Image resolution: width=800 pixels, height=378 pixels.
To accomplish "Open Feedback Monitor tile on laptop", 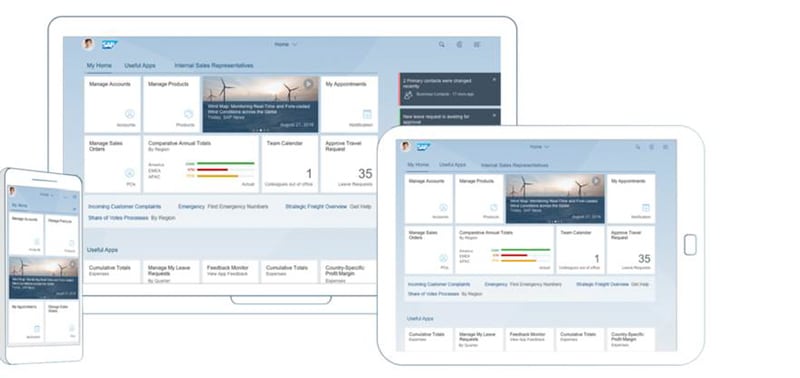I will pyautogui.click(x=231, y=272).
